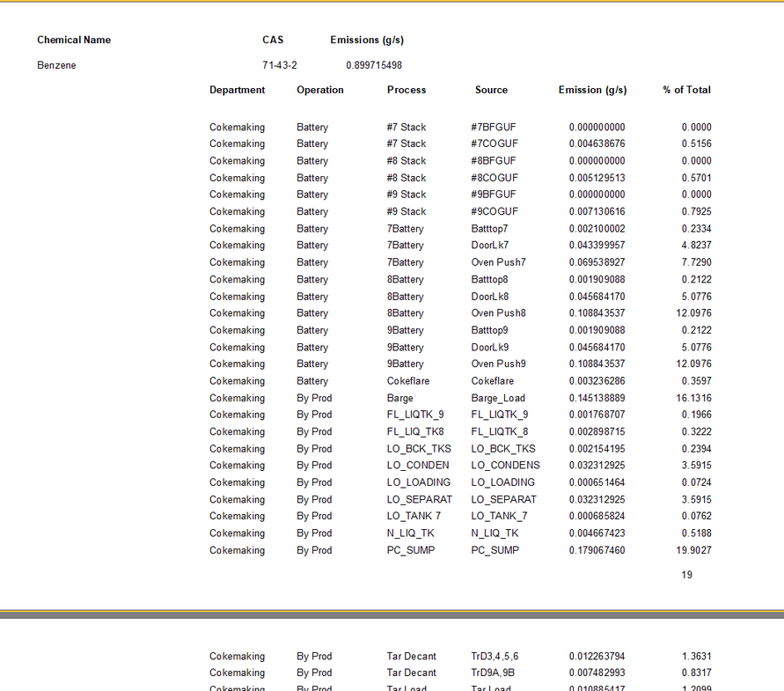This screenshot has height=691, width=784.
Task: Click the Chemical Name column header
Action: tap(74, 40)
